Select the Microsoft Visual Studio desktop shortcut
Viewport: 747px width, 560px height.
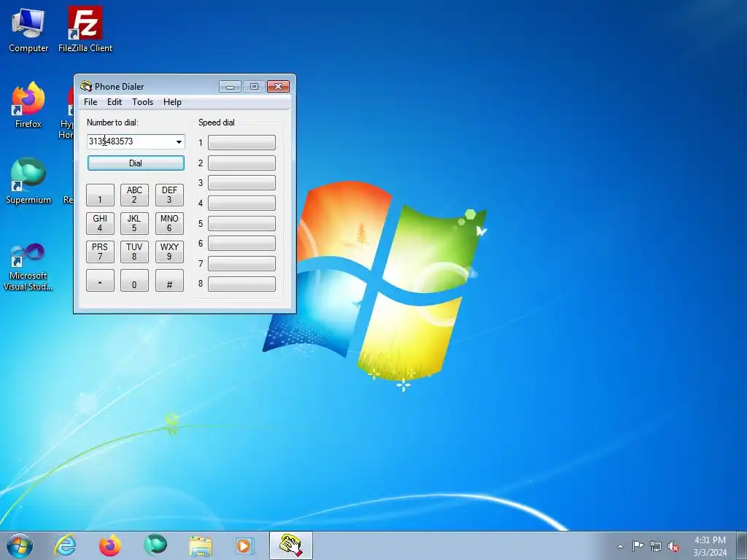tap(28, 267)
